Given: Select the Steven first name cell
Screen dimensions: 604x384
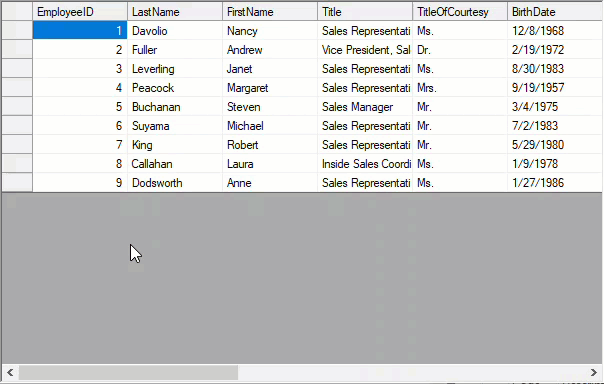Looking at the screenshot, I should pos(270,107).
